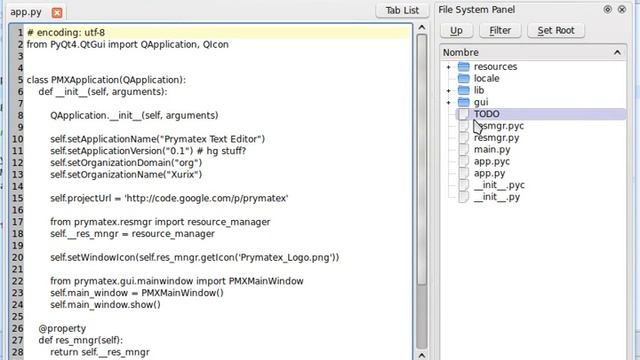Click the '@property' decorator line
The width and height of the screenshot is (640, 360).
[x=62, y=329]
